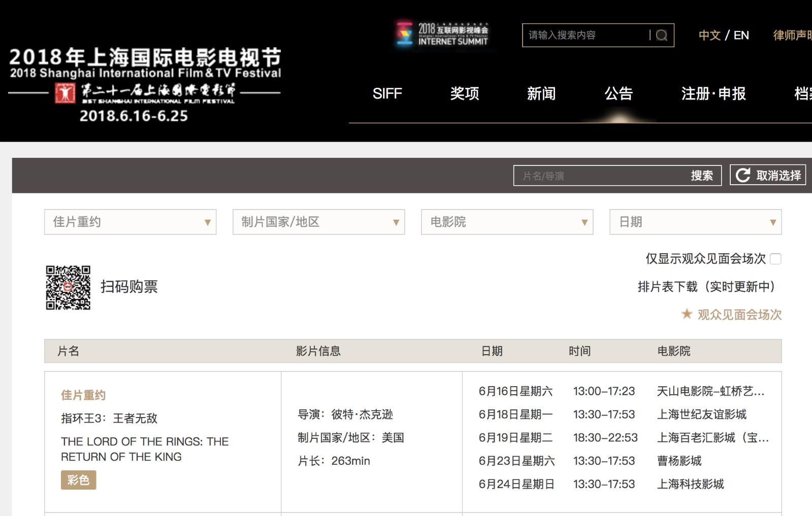The height and width of the screenshot is (516, 812).
Task: Click the 6月23日星期六 screening date
Action: pos(516,461)
